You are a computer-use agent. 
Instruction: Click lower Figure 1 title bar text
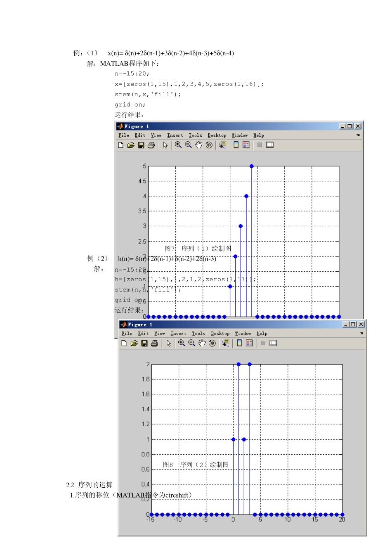(x=140, y=325)
